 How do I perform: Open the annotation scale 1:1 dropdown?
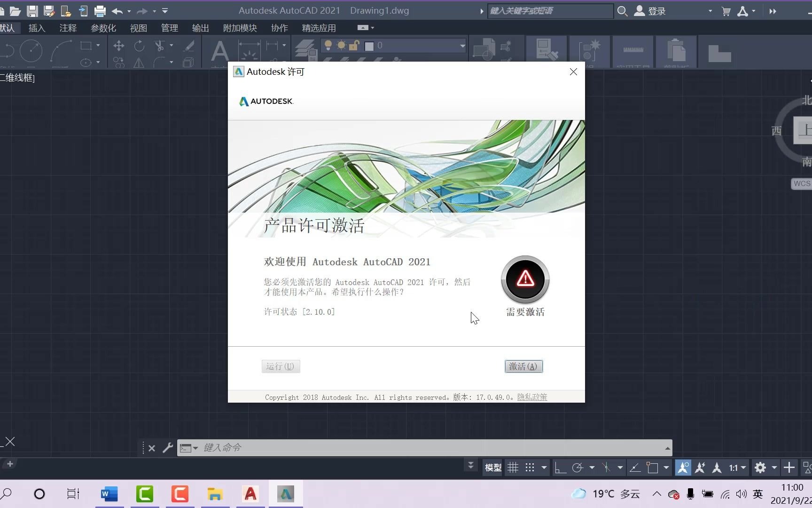pos(737,468)
